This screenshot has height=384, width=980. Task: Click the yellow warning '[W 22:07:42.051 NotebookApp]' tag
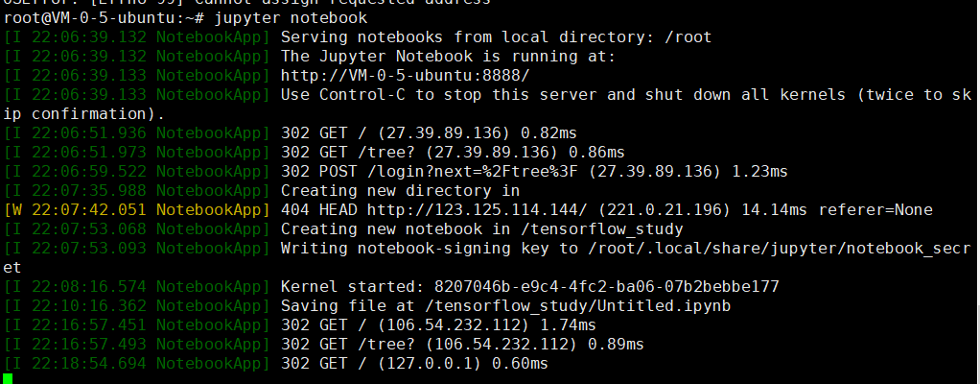[x=137, y=210]
